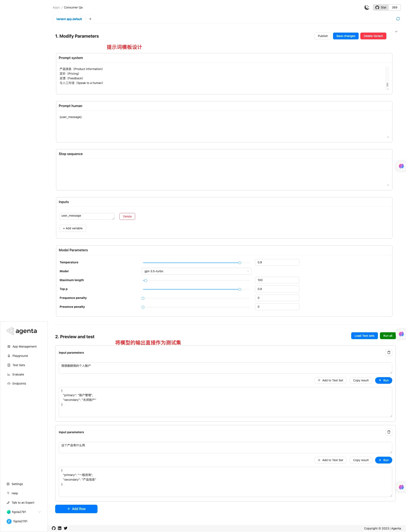Click the refresh icon near the variant tabs
406x532 pixels.
[398, 19]
